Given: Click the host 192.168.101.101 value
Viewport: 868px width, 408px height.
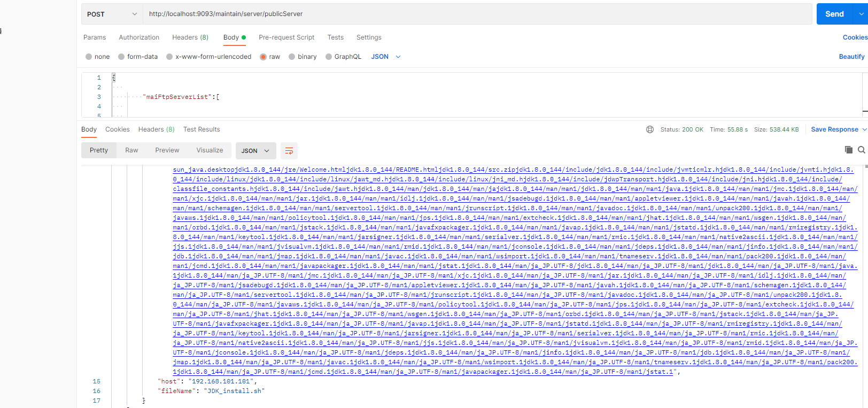Looking at the screenshot, I should point(222,381).
